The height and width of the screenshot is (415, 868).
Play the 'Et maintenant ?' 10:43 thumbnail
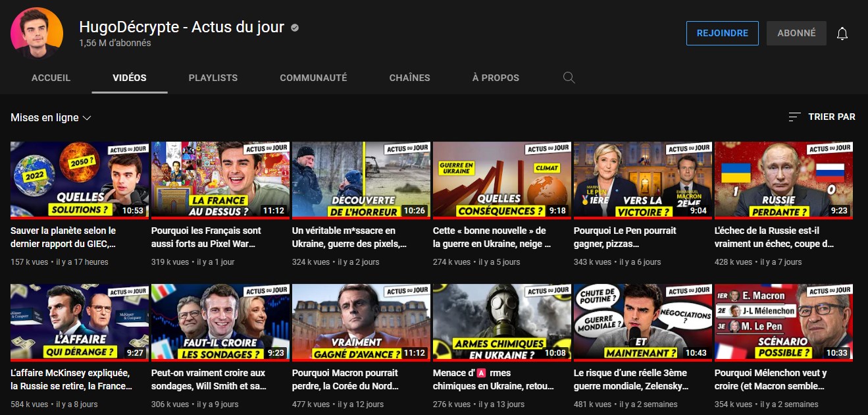point(643,322)
